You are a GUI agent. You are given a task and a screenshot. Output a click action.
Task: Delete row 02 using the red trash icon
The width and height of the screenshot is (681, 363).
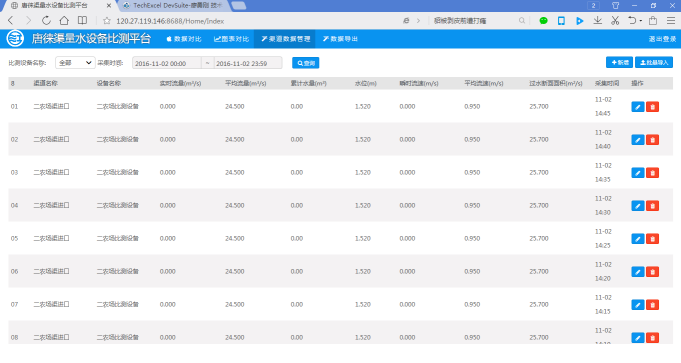click(x=652, y=140)
